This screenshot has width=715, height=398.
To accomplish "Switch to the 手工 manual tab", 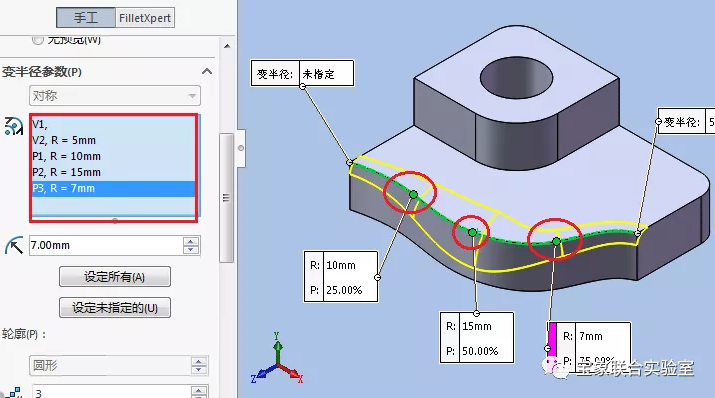I will (x=86, y=18).
